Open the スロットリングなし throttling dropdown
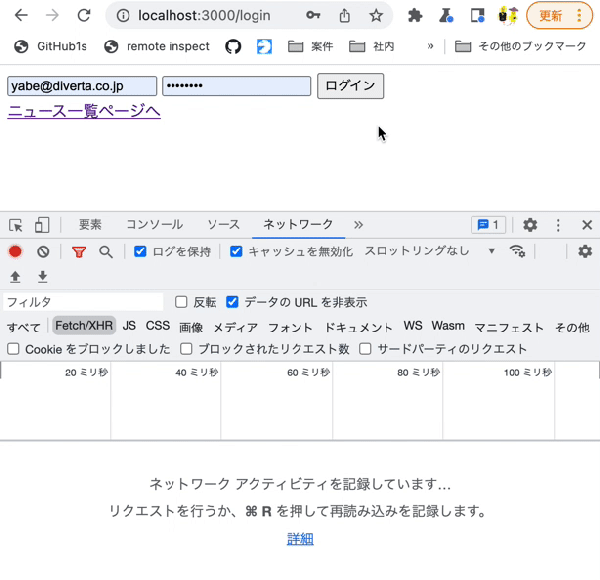The width and height of the screenshot is (600, 580). (429, 251)
